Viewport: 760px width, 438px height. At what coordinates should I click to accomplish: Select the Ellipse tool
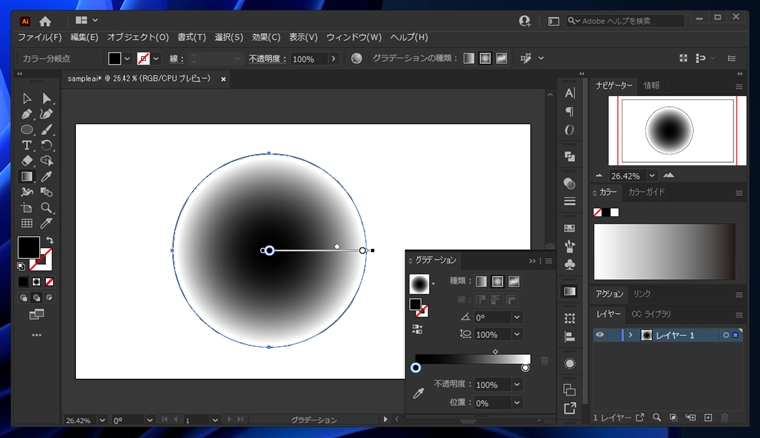coord(27,130)
